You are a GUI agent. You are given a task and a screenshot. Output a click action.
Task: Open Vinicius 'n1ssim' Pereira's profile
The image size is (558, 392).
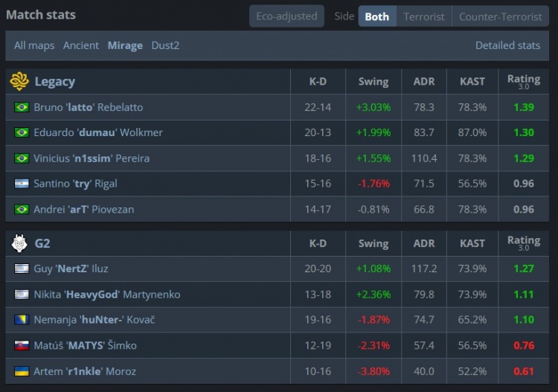point(92,158)
